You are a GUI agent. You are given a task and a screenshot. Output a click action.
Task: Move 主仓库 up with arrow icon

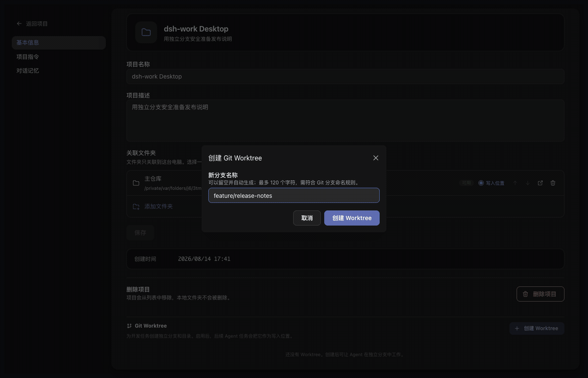coord(515,183)
